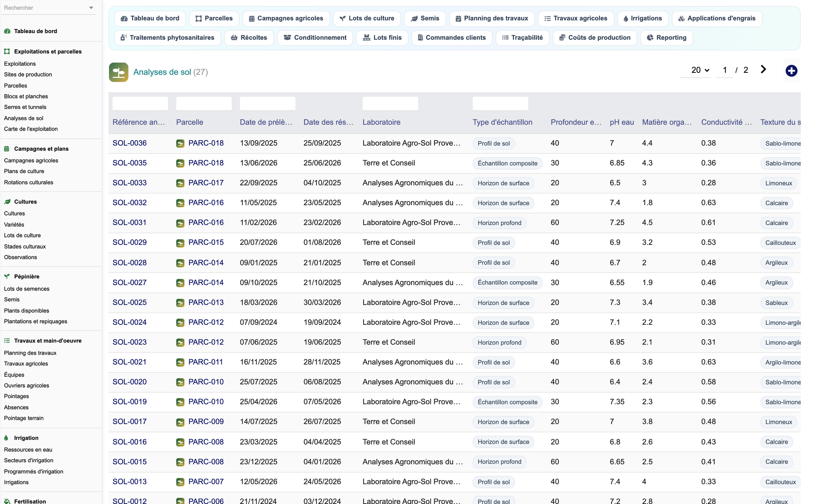Click the Sableux texture tag in SOL-0025 row

[776, 303]
